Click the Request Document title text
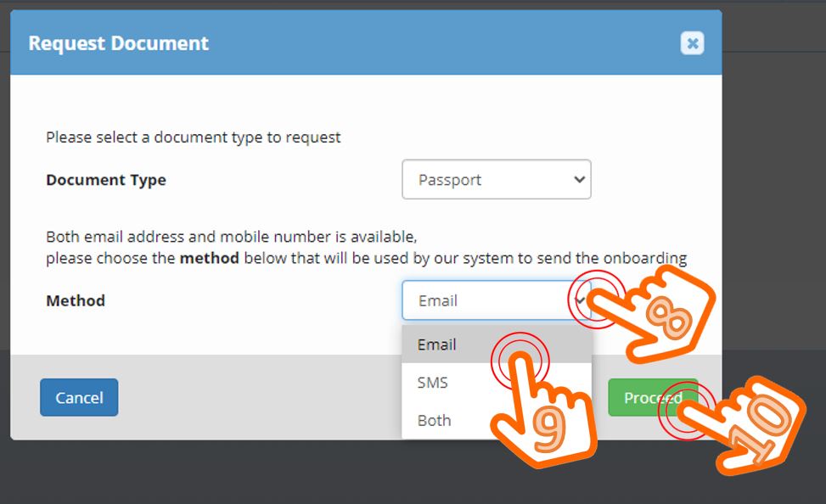Screen dimensions: 826x504 (x=119, y=43)
